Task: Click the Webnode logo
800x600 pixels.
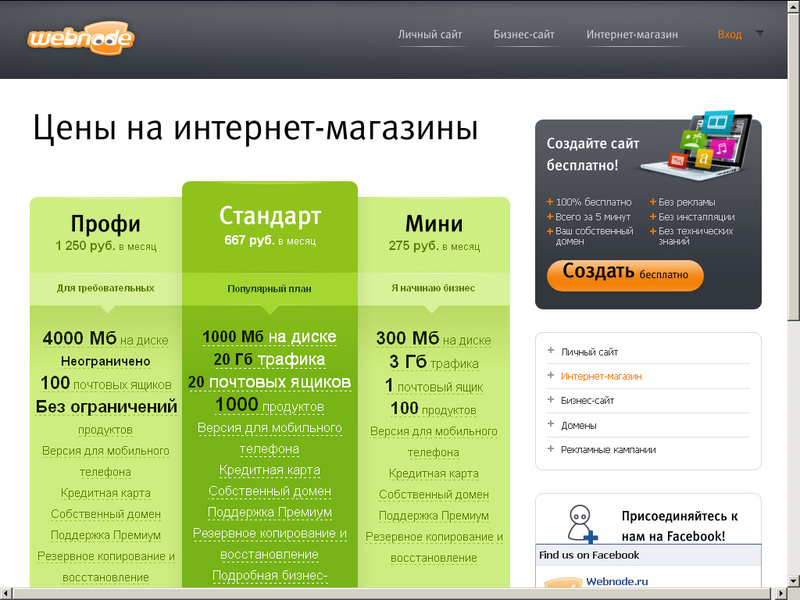Action: pyautogui.click(x=81, y=38)
